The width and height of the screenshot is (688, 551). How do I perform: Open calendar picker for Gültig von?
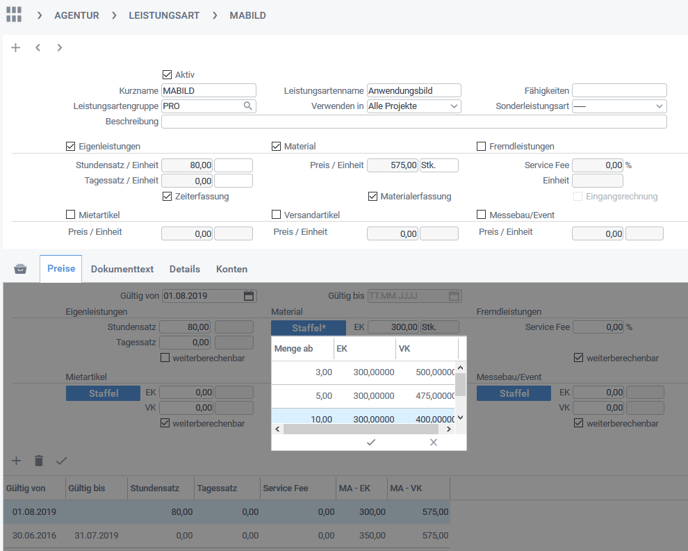249,296
